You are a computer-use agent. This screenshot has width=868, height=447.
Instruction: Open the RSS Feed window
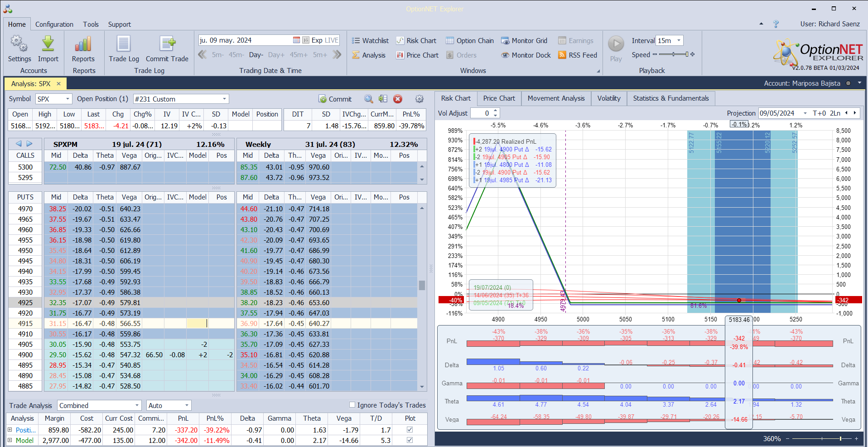point(578,55)
